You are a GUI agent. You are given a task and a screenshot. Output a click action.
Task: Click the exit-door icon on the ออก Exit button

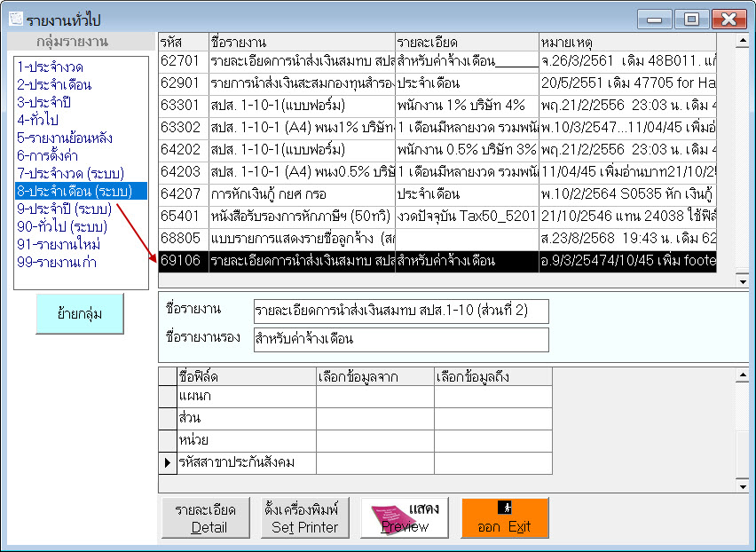tap(504, 506)
